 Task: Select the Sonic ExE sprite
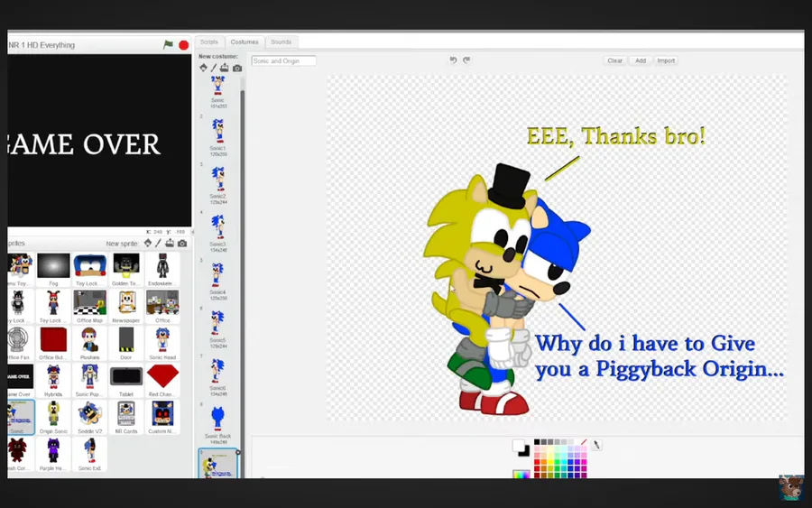point(89,454)
